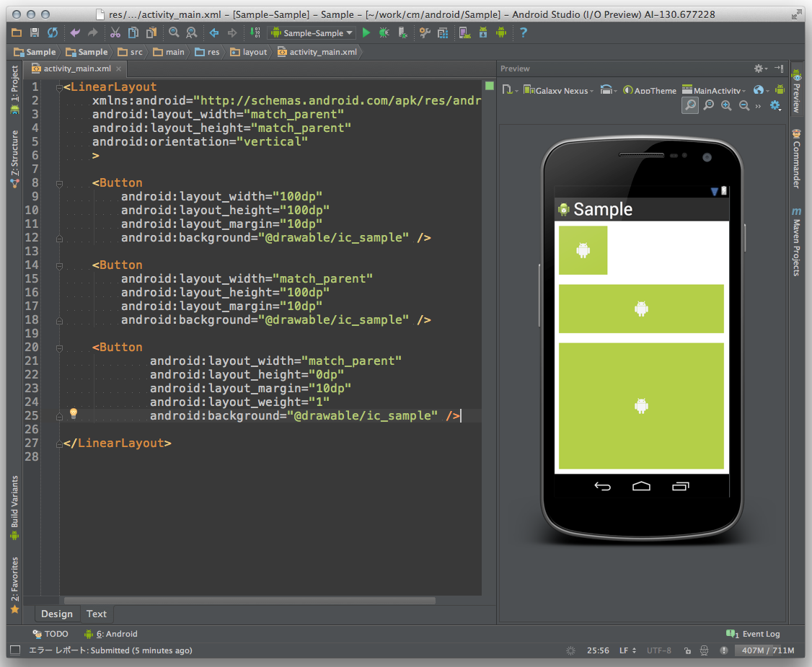Toggle the Favorites tool window
This screenshot has width=812, height=667.
14,586
